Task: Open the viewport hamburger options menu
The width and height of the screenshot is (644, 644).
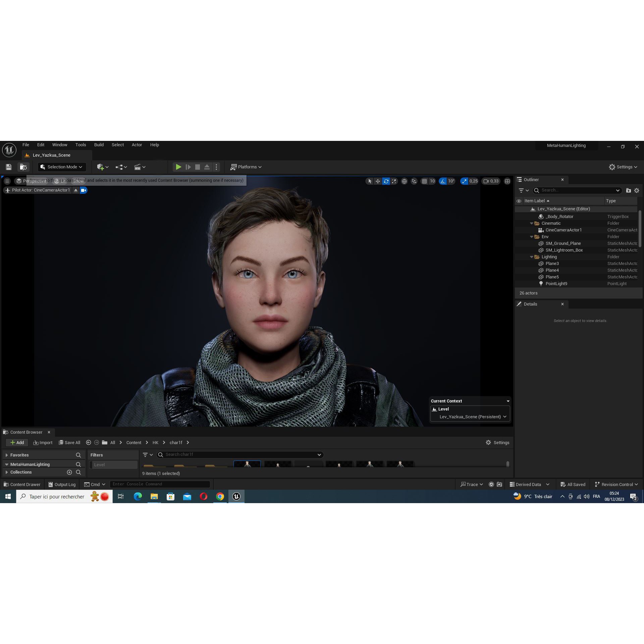Action: click(7, 181)
